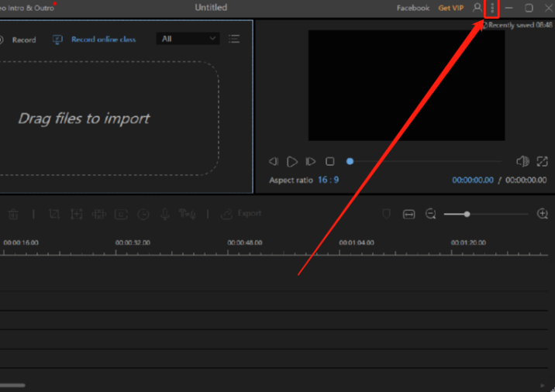Click the trash delete icon in toolbar
Screen dimensions: 555x392
tap(14, 214)
